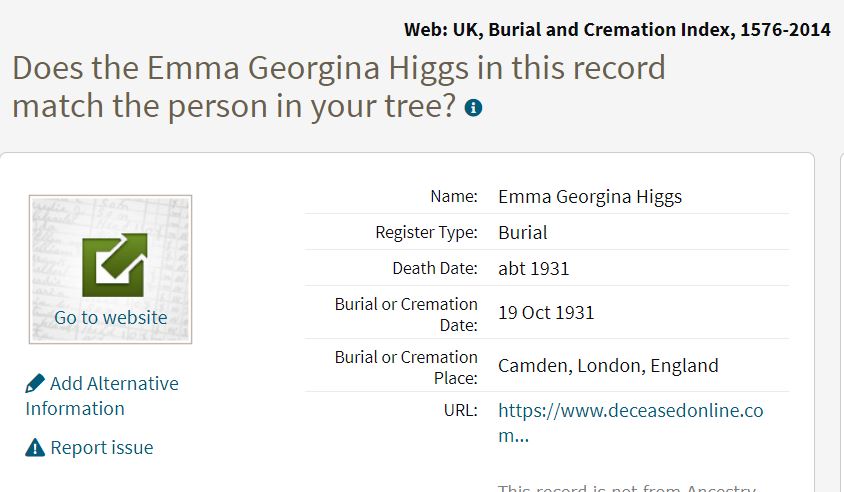Click the death date "abt 1931"
This screenshot has height=492, width=844.
pos(534,268)
